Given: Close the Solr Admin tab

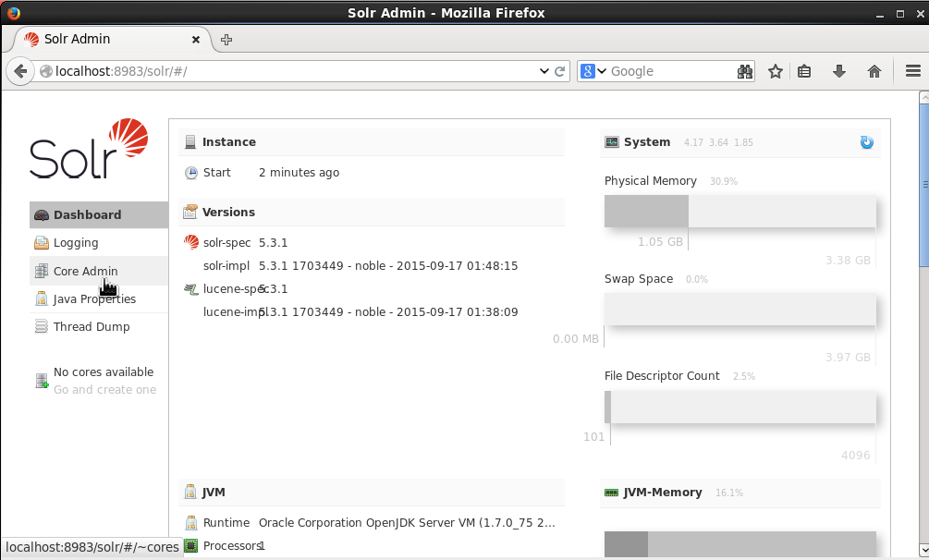Looking at the screenshot, I should [196, 40].
